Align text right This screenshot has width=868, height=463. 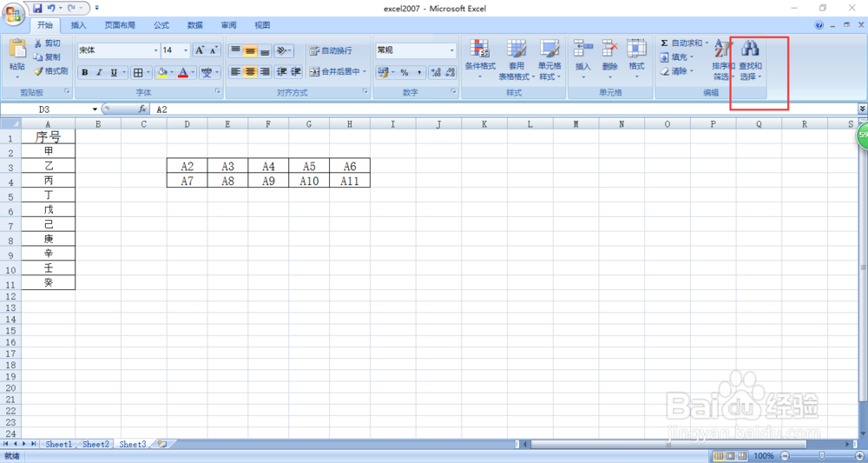(x=265, y=72)
